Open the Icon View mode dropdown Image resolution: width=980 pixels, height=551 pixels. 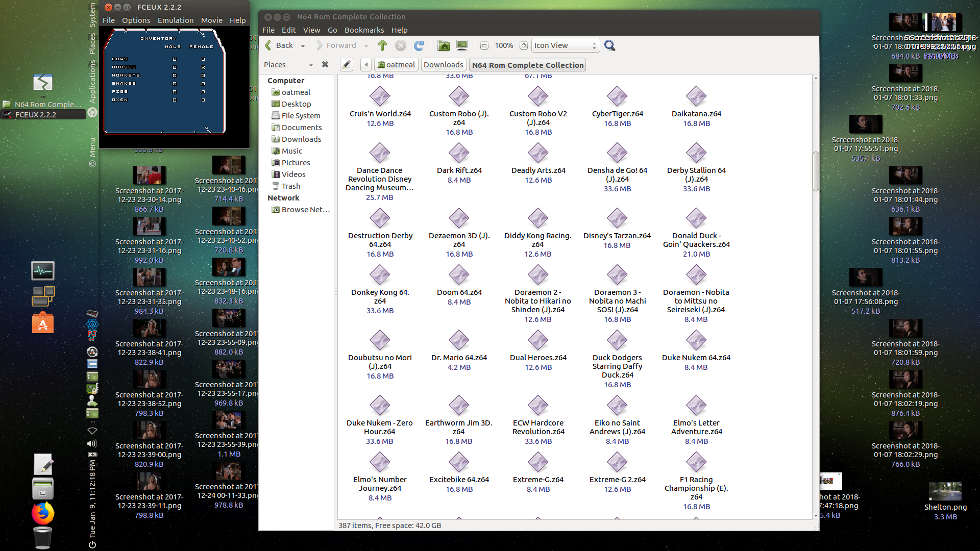565,45
